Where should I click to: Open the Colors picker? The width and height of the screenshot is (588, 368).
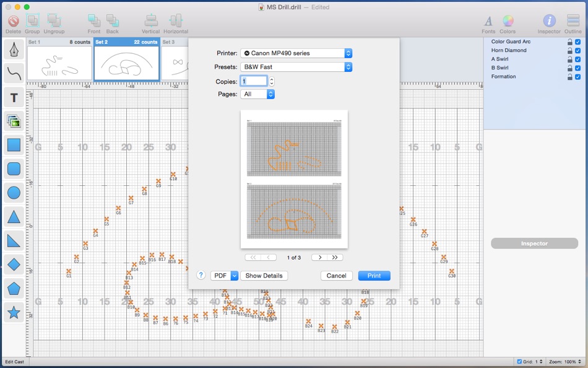(508, 20)
